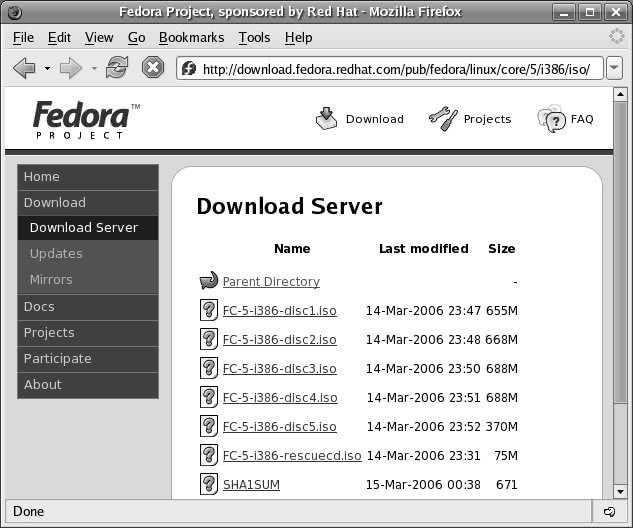Screen dimensions: 633x528
Task: Click the Projects text link in page header
Action: tap(487, 119)
